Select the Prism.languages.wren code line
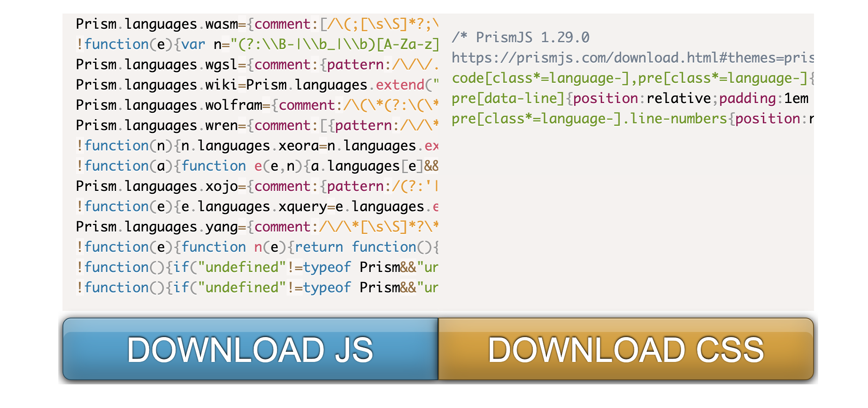This screenshot has width=868, height=408. (257, 125)
